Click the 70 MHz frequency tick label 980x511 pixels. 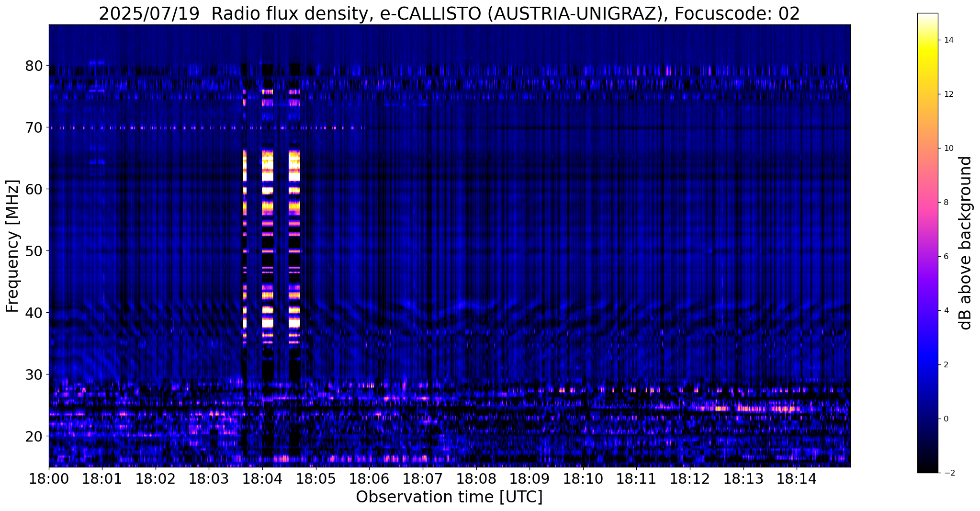pos(34,127)
